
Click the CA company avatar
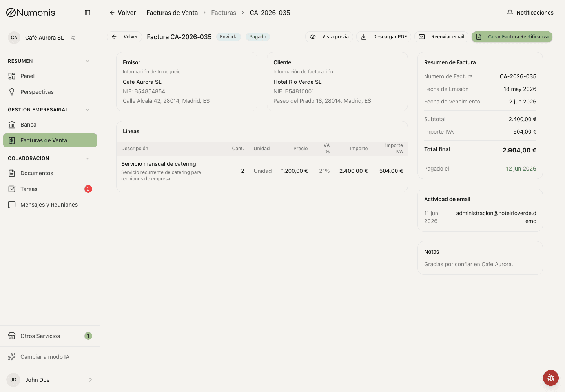[14, 38]
